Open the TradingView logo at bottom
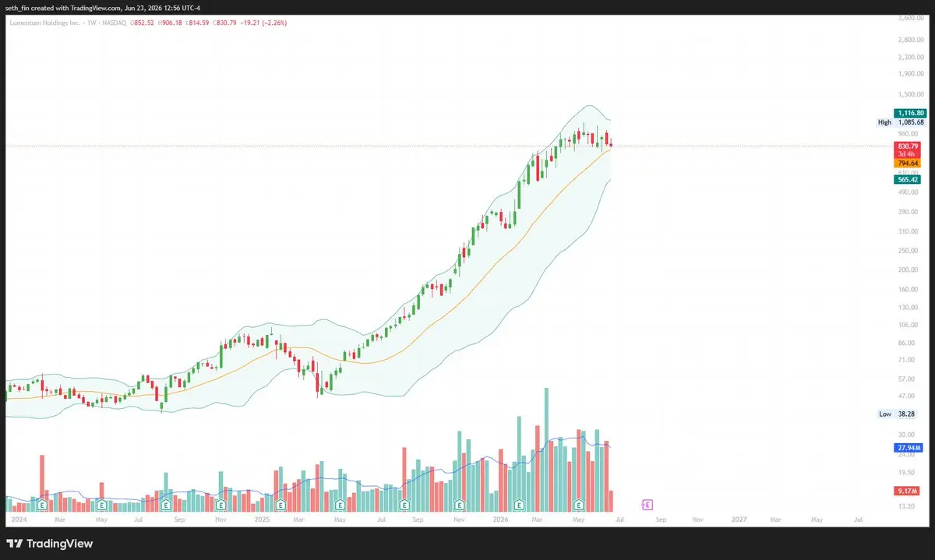Viewport: 935px width, 560px height. [x=50, y=544]
